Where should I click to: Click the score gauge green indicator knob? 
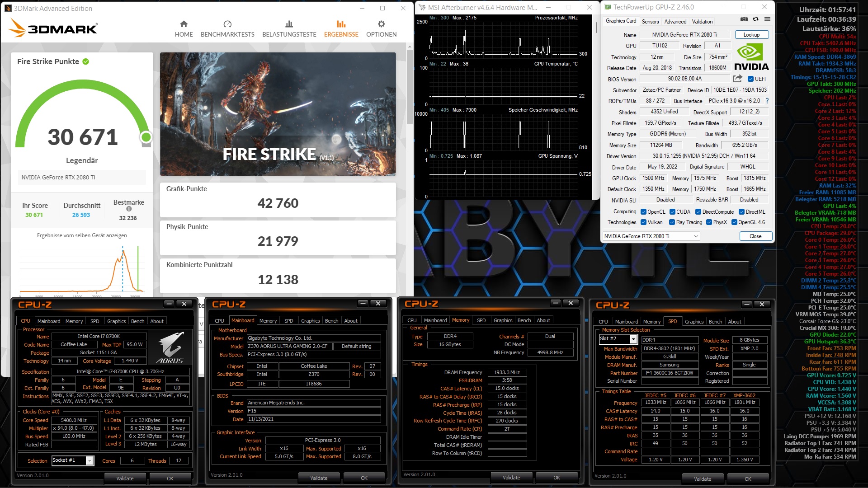click(x=146, y=137)
